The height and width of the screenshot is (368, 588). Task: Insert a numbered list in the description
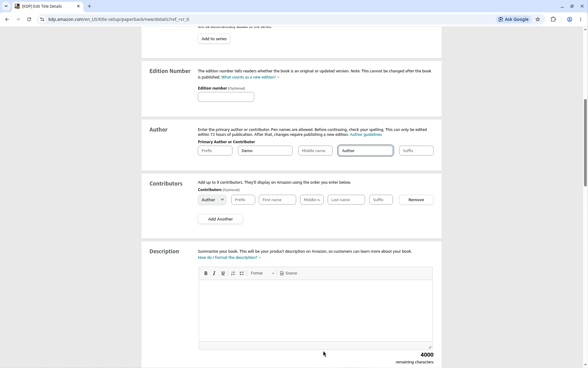(x=233, y=273)
